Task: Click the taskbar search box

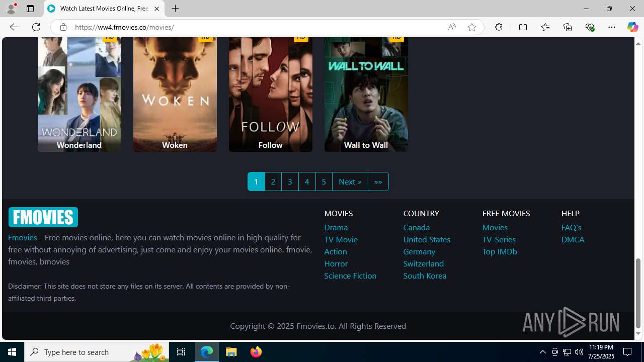Action: (97, 352)
